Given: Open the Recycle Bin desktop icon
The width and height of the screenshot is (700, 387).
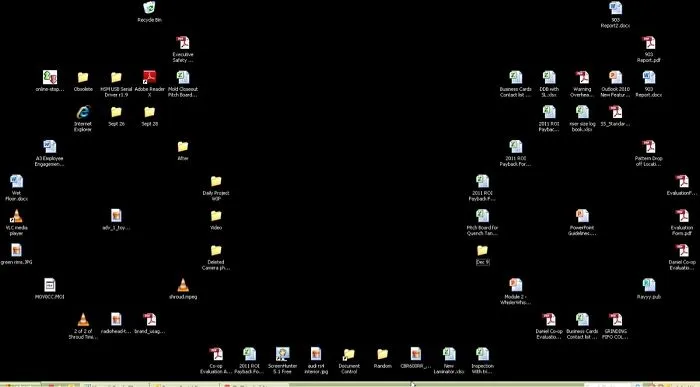Looking at the screenshot, I should (x=149, y=8).
